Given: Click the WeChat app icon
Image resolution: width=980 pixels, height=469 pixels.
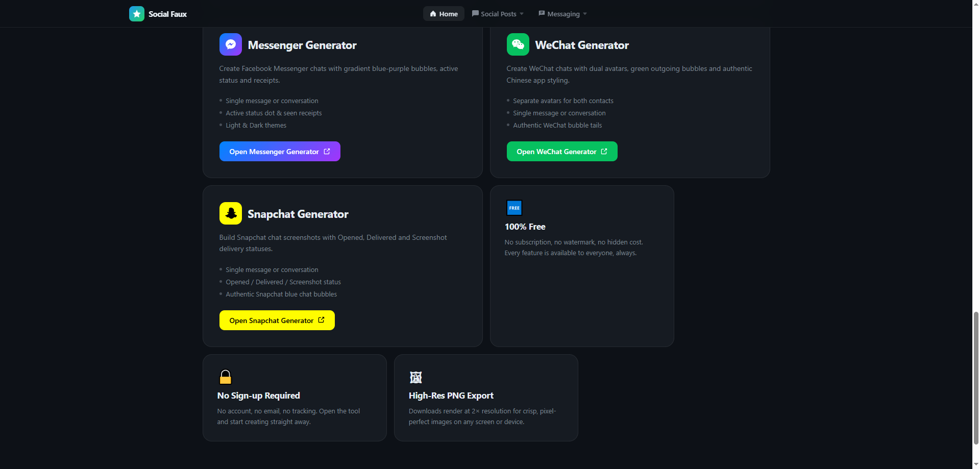Looking at the screenshot, I should coord(518,44).
